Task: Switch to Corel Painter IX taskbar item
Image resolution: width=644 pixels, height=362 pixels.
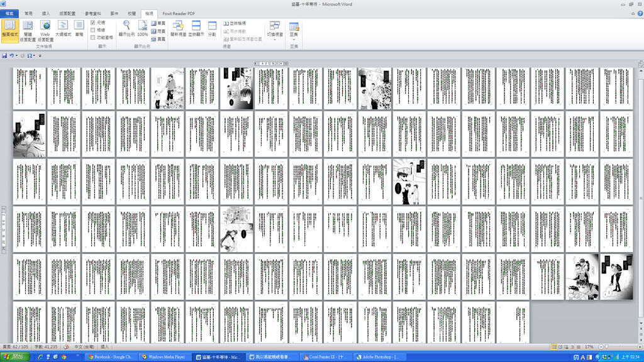Action: (325, 357)
